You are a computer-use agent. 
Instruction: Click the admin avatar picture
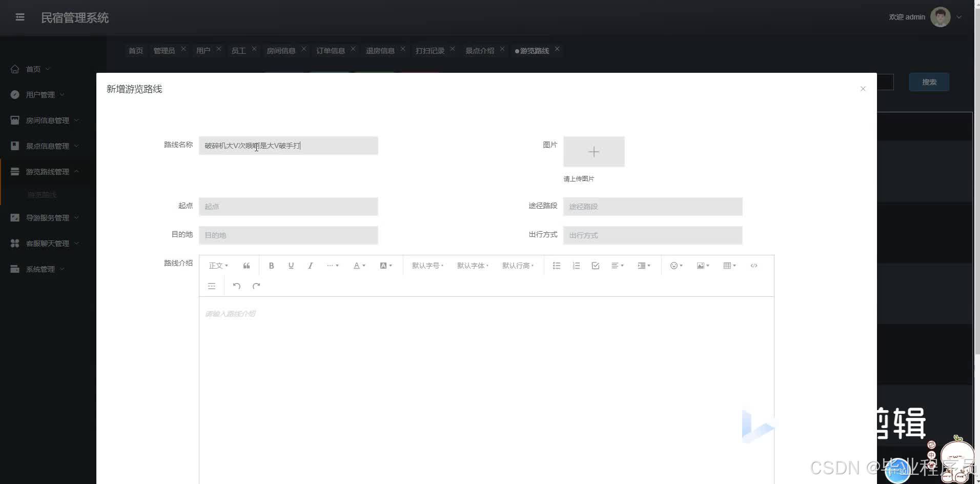pos(940,17)
